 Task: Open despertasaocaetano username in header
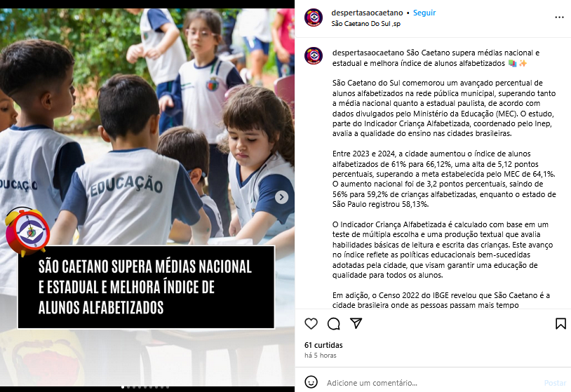[367, 13]
